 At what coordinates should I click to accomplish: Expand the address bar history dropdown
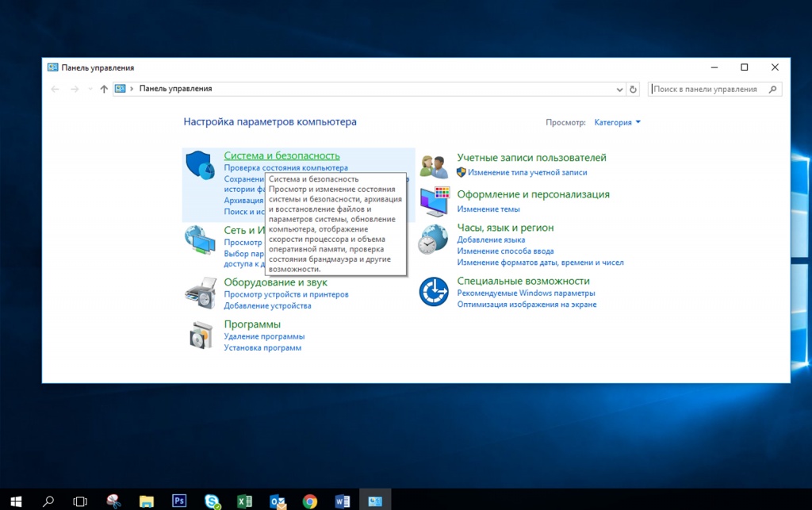pyautogui.click(x=619, y=89)
